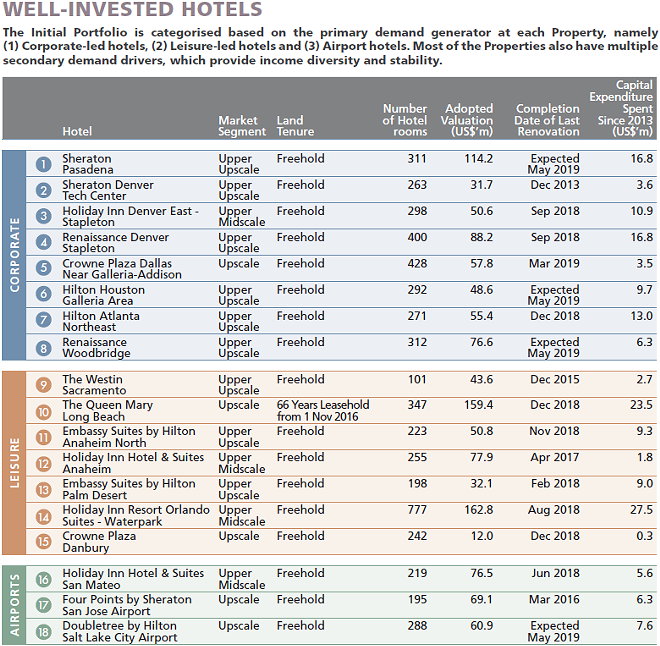Click the Hotel column header
Viewport: 660px width, 646px height.
(x=77, y=131)
